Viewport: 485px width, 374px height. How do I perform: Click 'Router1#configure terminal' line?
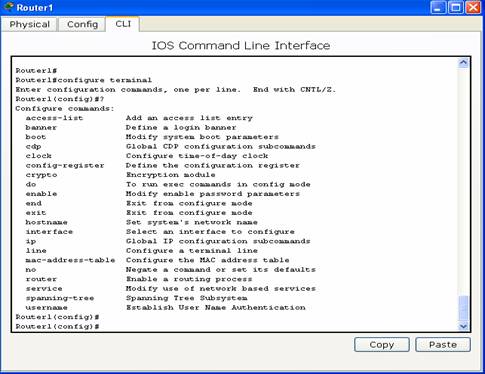point(84,80)
